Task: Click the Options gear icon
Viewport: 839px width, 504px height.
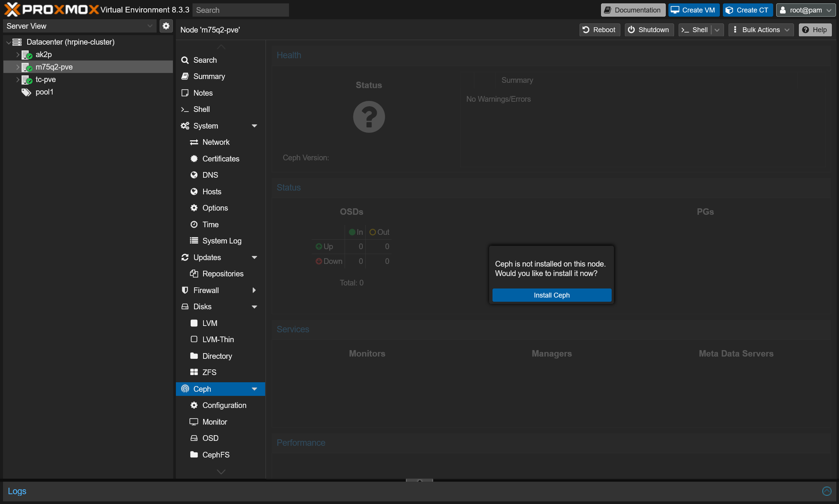Action: tap(194, 208)
